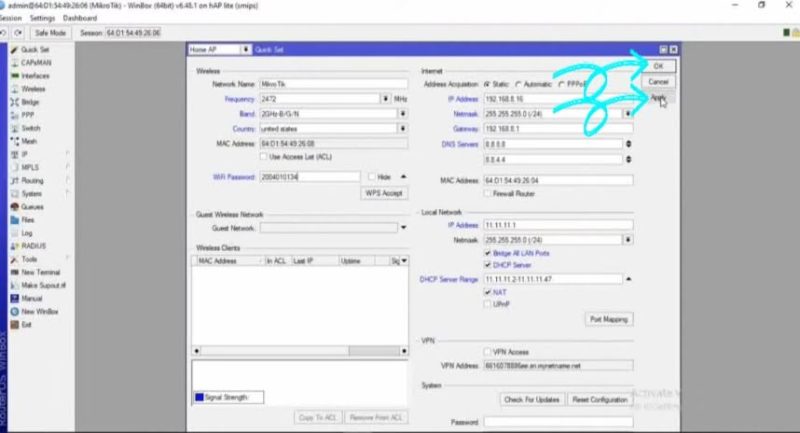Open Band dropdown arrow
This screenshot has width=800, height=433.
pos(403,114)
